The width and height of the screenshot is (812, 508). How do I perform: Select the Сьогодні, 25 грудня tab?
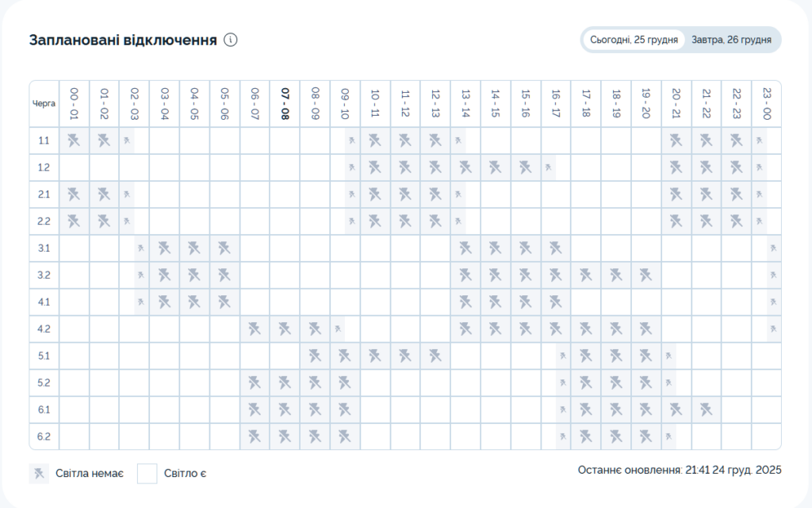(x=634, y=40)
